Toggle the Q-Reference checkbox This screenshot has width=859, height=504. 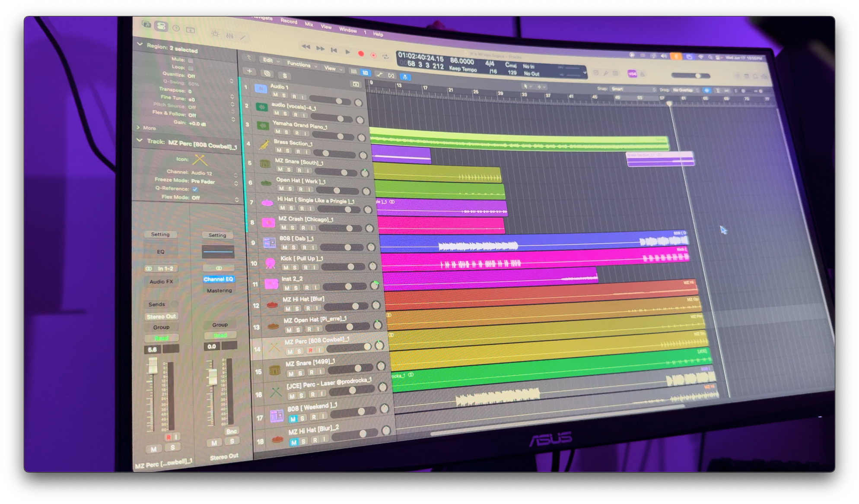click(x=195, y=189)
